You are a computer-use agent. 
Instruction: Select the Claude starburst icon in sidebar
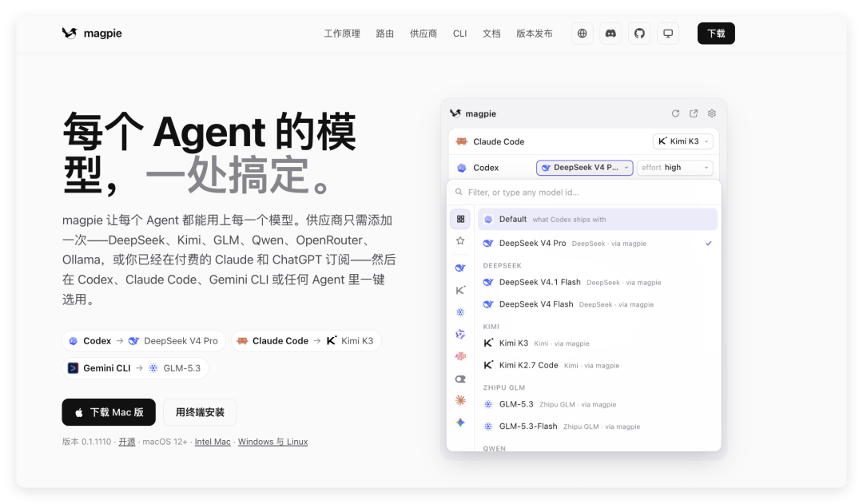click(460, 400)
